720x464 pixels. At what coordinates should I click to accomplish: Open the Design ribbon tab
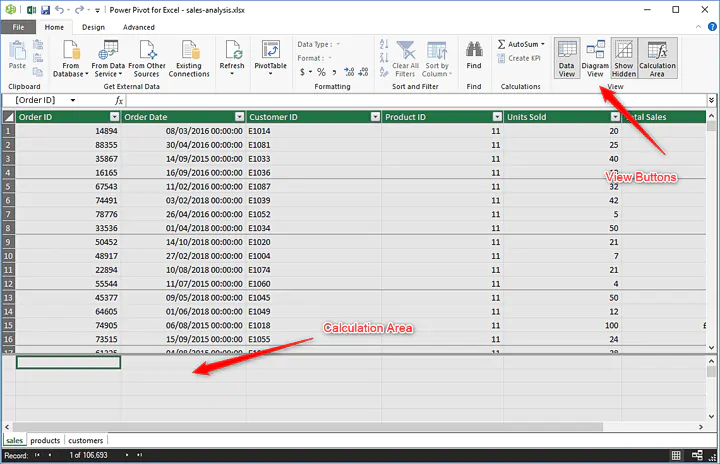[x=93, y=27]
